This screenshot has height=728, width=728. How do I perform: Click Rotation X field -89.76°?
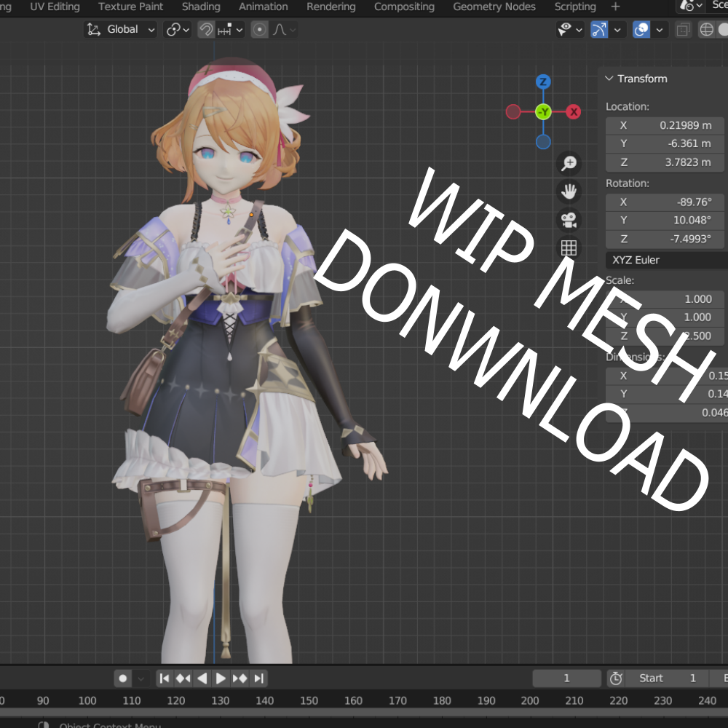pos(665,202)
